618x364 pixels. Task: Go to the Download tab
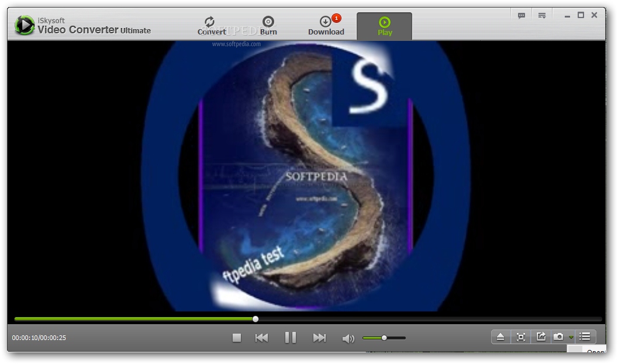(x=326, y=26)
